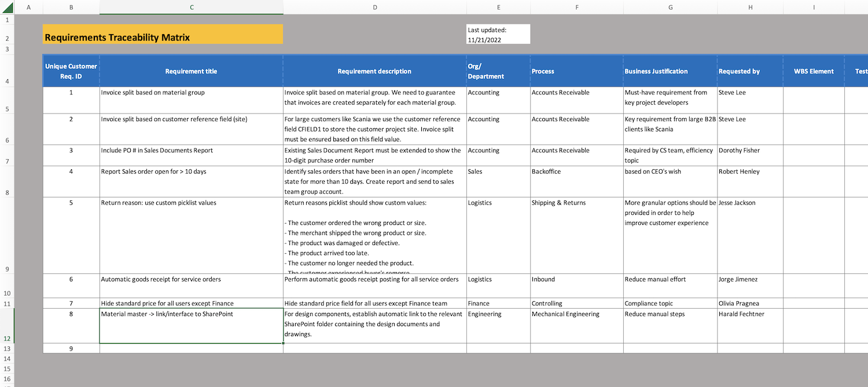Click the Mechanical Engineering process cell
Viewport: 868px width, 387px height.
tap(577, 326)
